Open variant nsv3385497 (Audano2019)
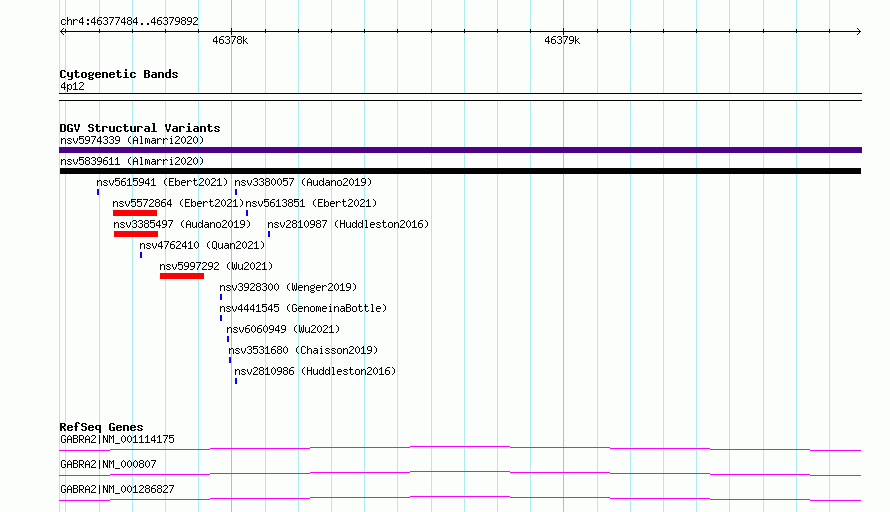 182,224
